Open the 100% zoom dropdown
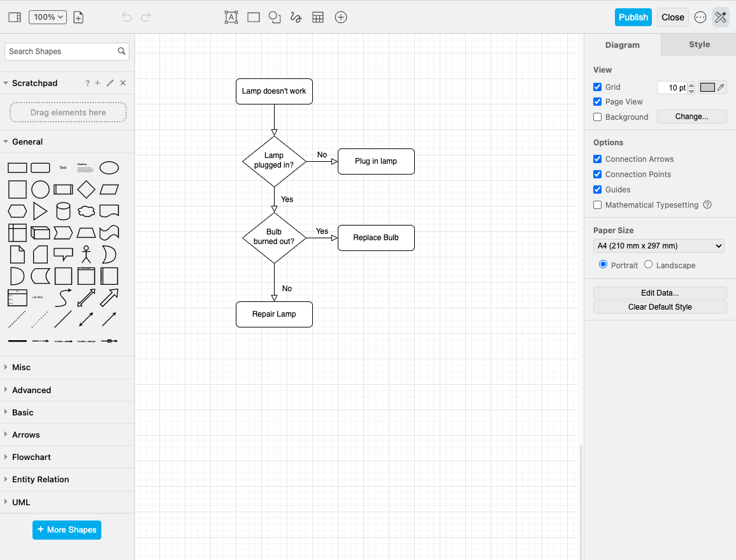 [48, 17]
